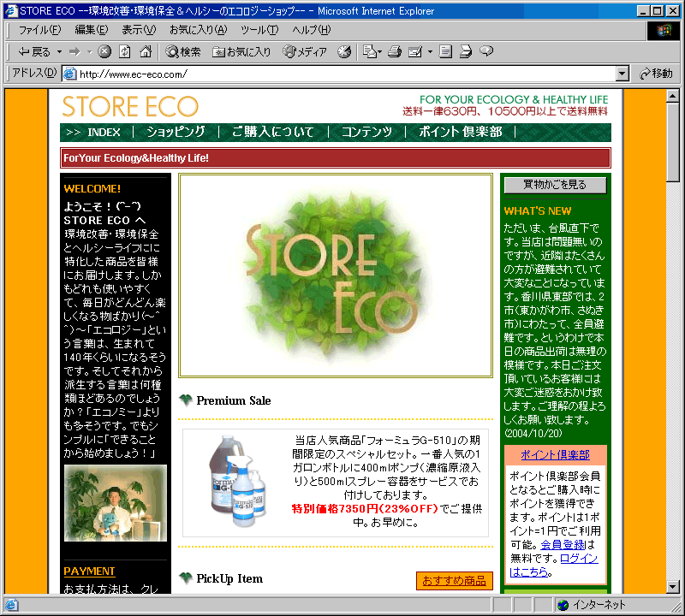
Task: Click the vertical scrollbar down arrow
Action: click(x=673, y=587)
